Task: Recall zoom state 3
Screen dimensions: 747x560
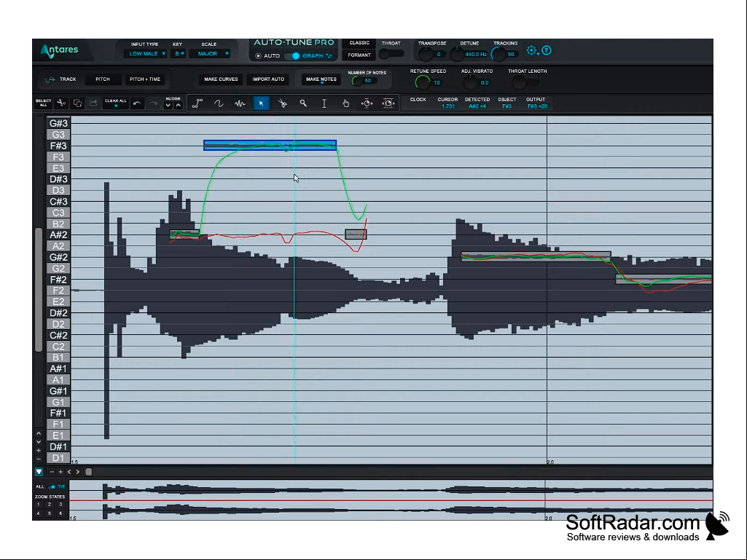Action: point(60,504)
